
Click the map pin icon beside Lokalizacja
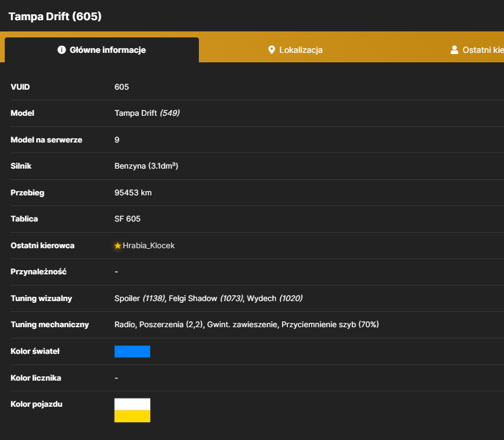click(x=272, y=50)
